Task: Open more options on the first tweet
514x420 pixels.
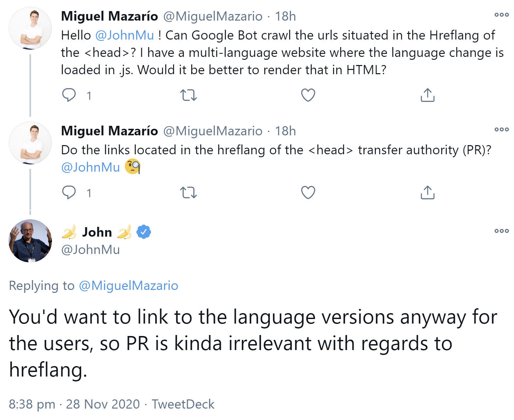Action: click(502, 15)
